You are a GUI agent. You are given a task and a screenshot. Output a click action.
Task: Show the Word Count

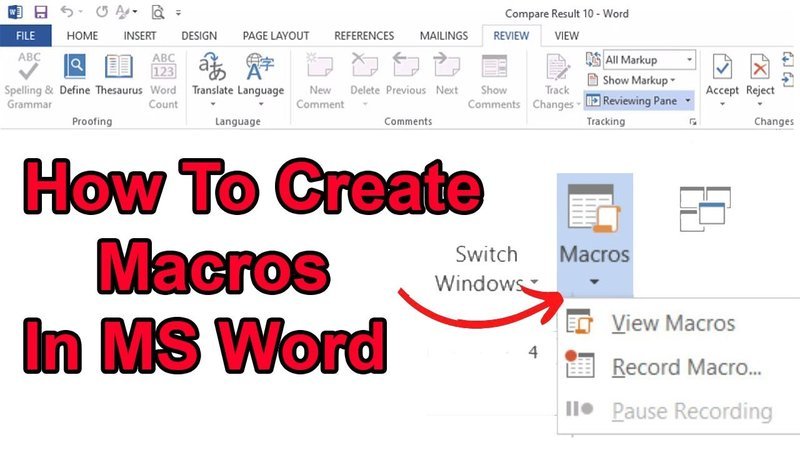163,81
